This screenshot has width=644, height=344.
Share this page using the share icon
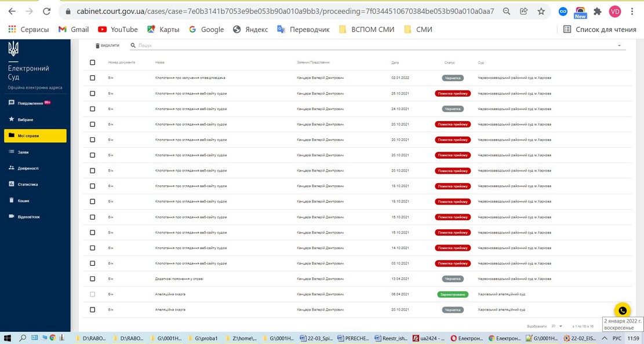(x=523, y=12)
